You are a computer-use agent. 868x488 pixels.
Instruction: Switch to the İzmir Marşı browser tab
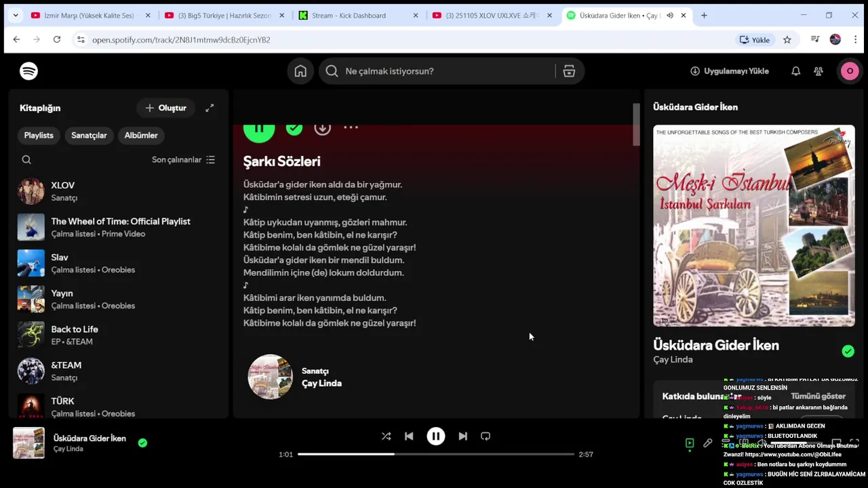pyautogui.click(x=91, y=15)
